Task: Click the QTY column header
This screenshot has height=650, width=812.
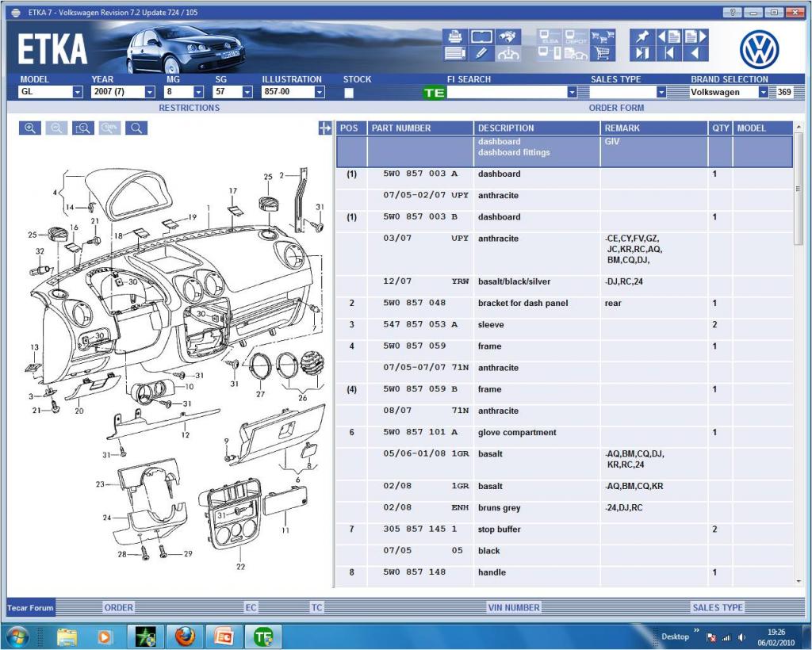Action: click(720, 128)
